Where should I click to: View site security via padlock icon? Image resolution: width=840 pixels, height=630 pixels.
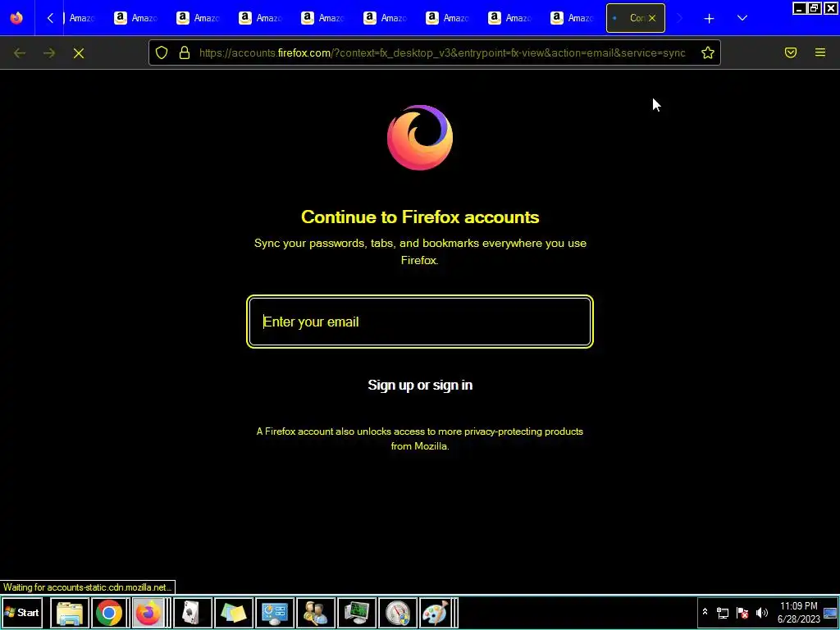pyautogui.click(x=185, y=52)
